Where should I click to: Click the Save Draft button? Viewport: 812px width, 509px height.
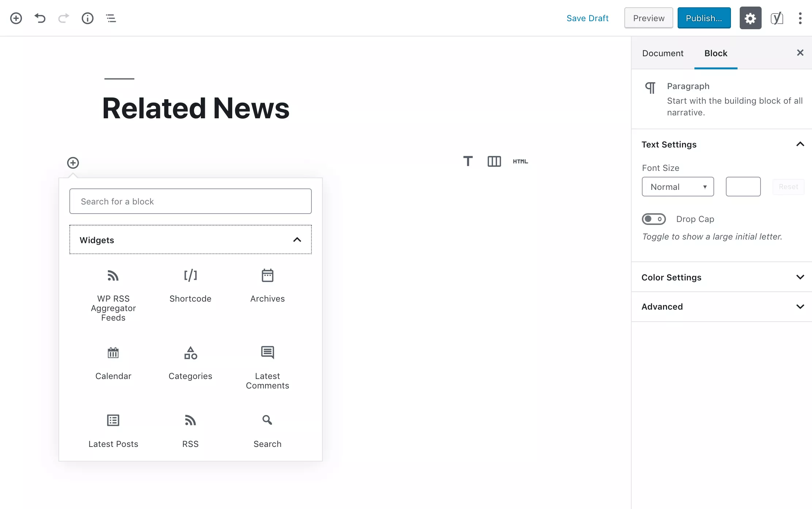point(587,18)
